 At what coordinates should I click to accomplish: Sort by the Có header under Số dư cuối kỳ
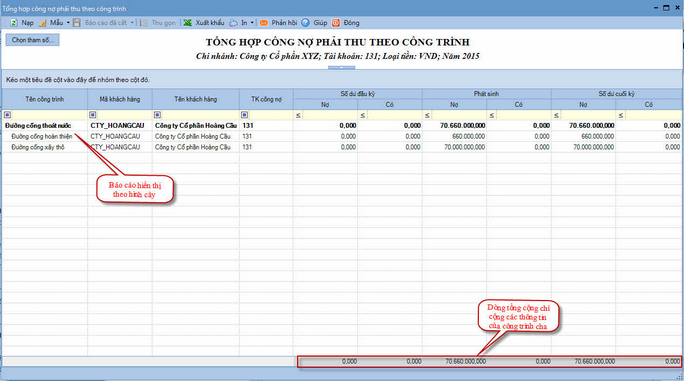click(649, 105)
